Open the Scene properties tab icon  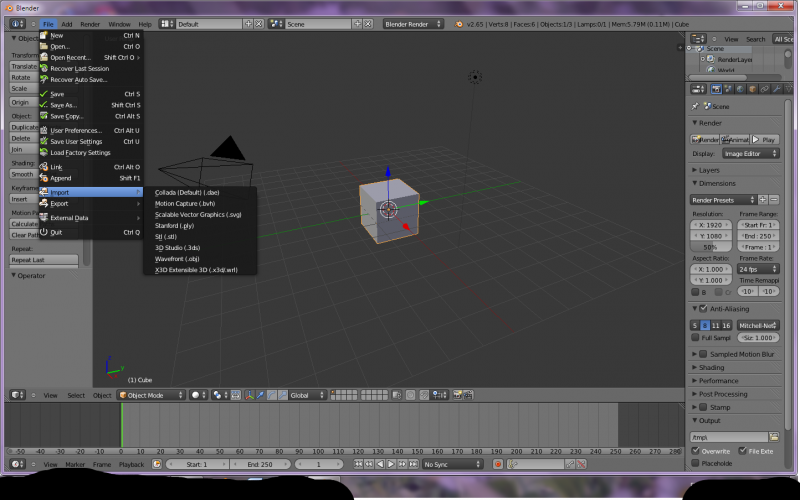tap(728, 89)
